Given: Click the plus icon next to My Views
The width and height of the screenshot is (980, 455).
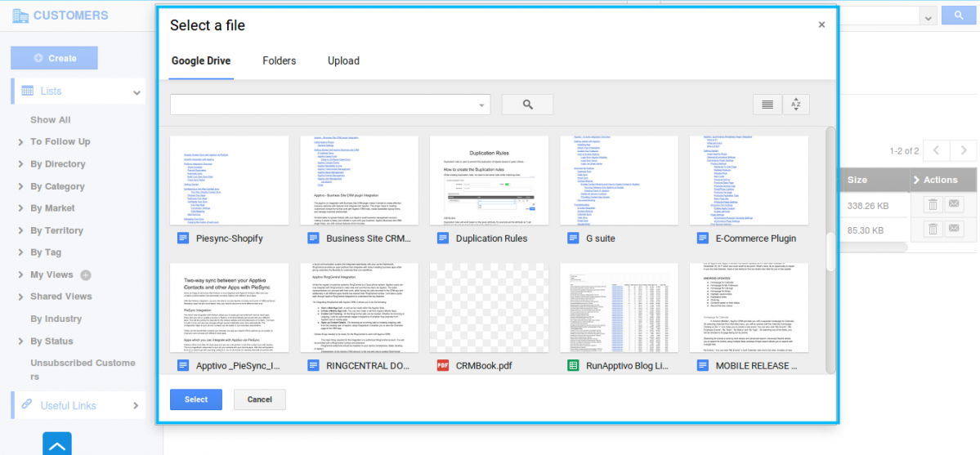Looking at the screenshot, I should click(x=86, y=275).
